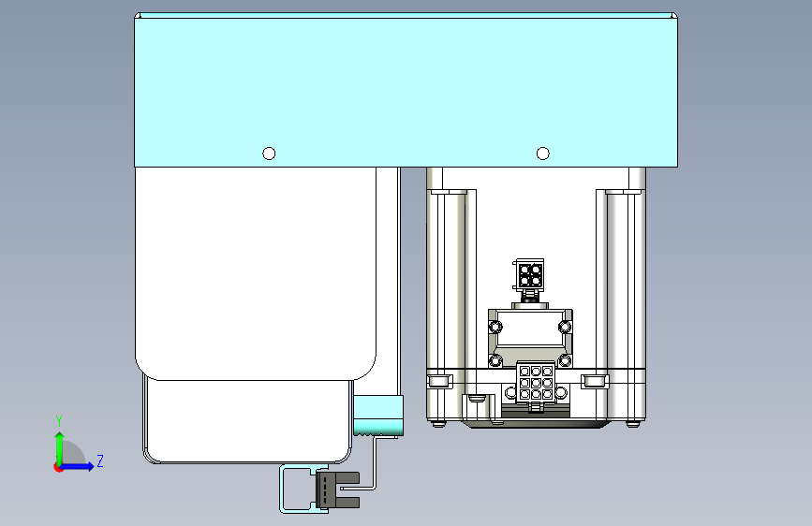
Task: Pick the right round hole in cyan plate
Action: 542,153
